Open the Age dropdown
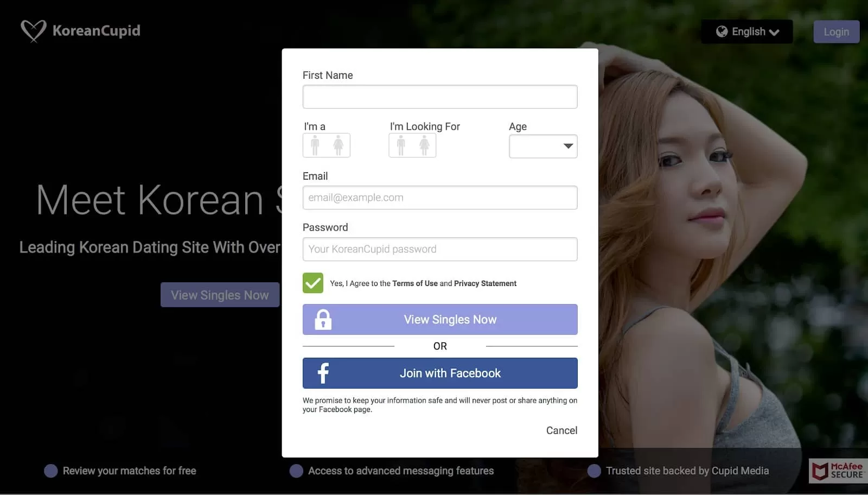The width and height of the screenshot is (868, 495). [x=543, y=147]
